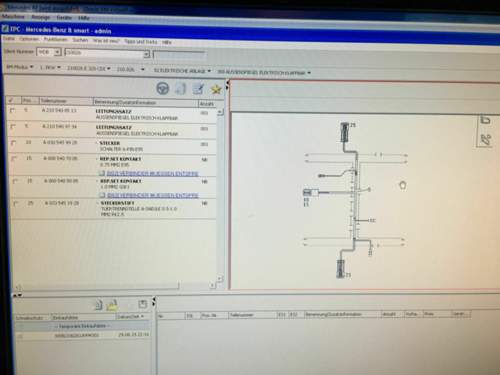Open second VERBINDER link under REP.SET KONTAKT 1.0
Screen dimensions: 500x375
click(x=152, y=195)
